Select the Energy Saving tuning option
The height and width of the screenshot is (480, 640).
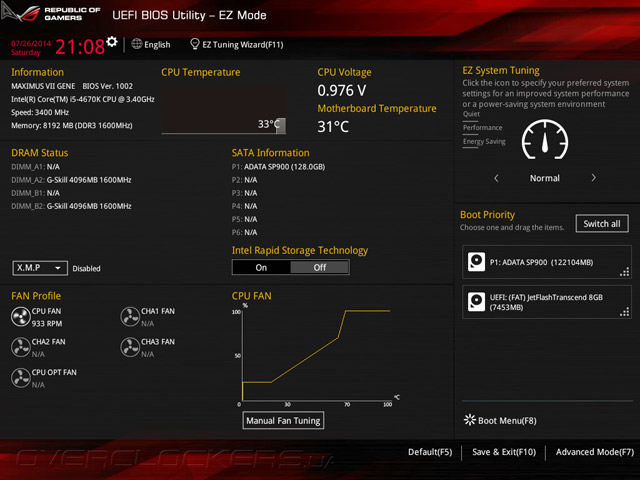484,142
